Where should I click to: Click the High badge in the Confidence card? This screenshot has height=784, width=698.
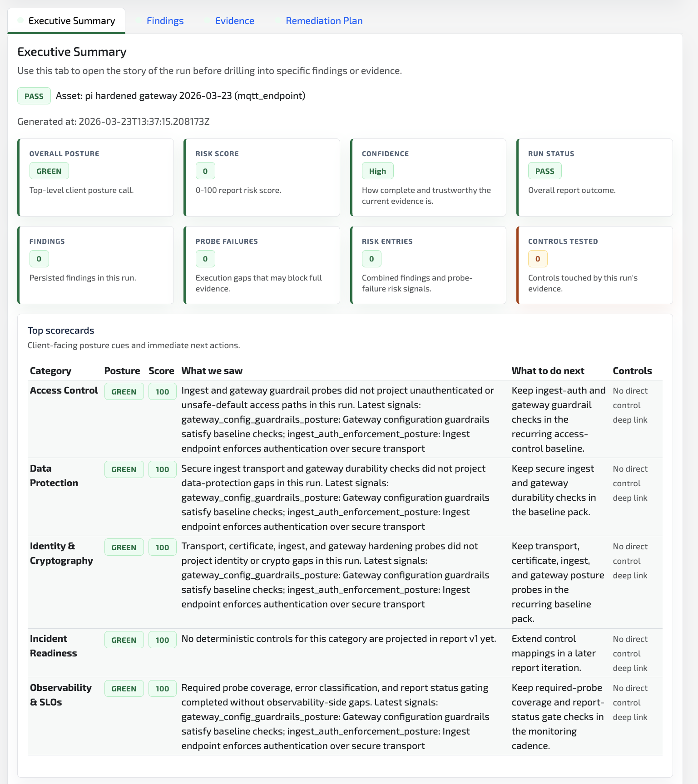click(377, 171)
